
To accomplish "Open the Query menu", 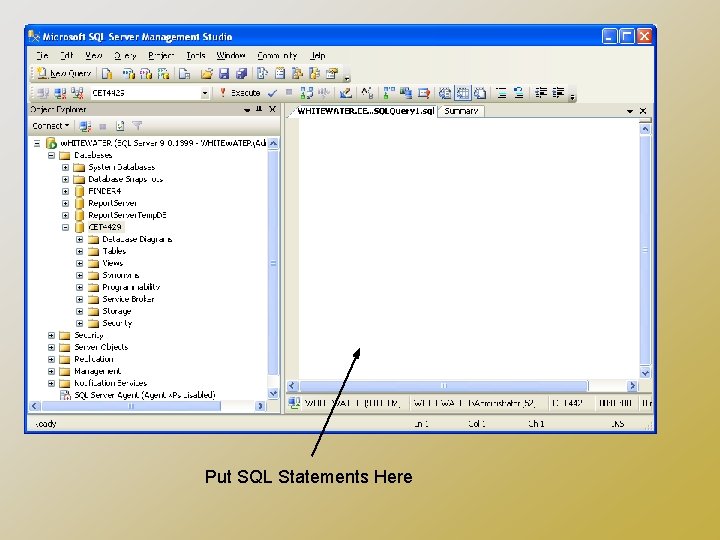I will click(x=125, y=56).
